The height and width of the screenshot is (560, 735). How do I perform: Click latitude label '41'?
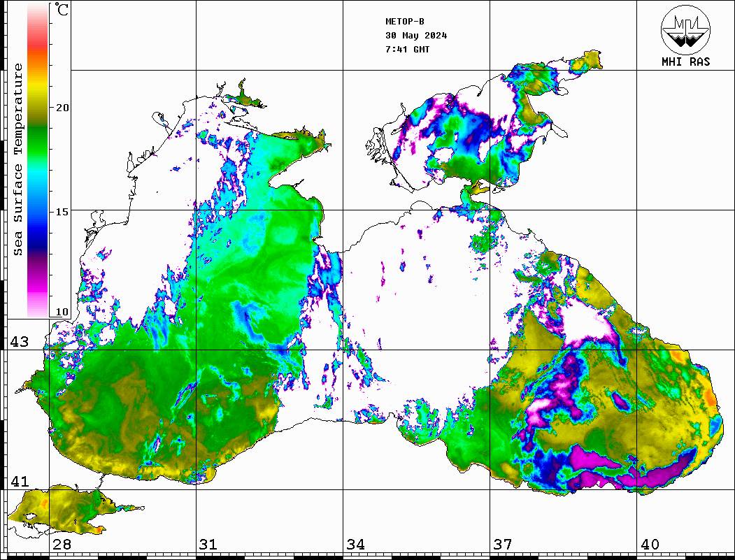tap(19, 482)
